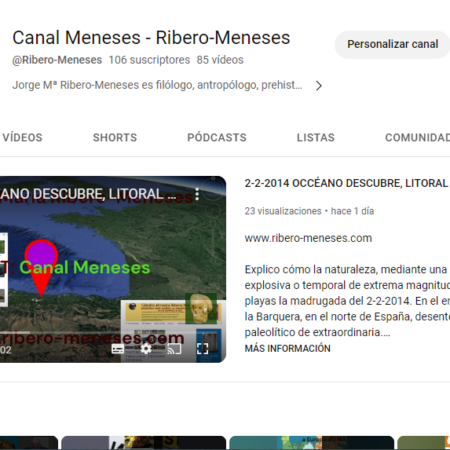Open the @Ribero-Meneses channel handle
450x450 pixels.
click(57, 60)
